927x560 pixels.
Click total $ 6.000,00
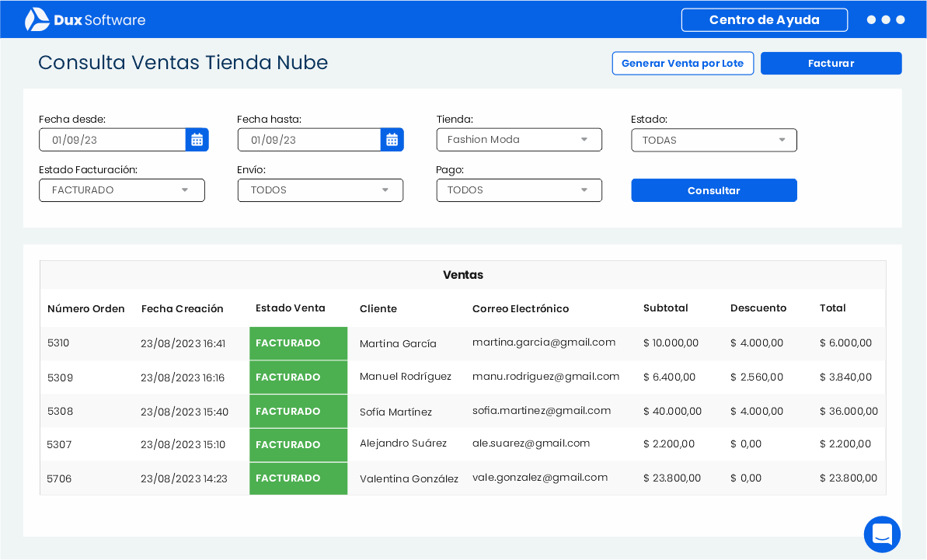coord(845,343)
